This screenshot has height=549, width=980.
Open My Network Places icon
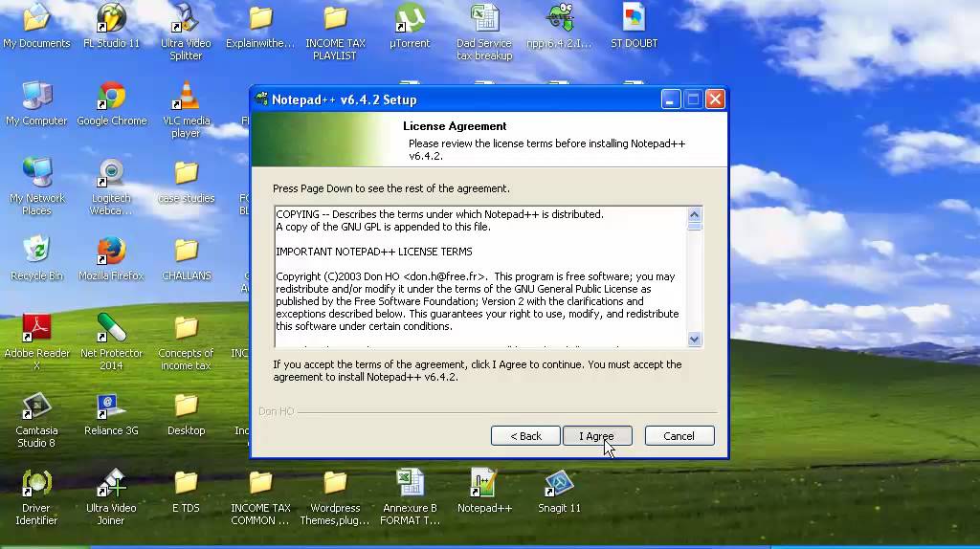pos(36,187)
